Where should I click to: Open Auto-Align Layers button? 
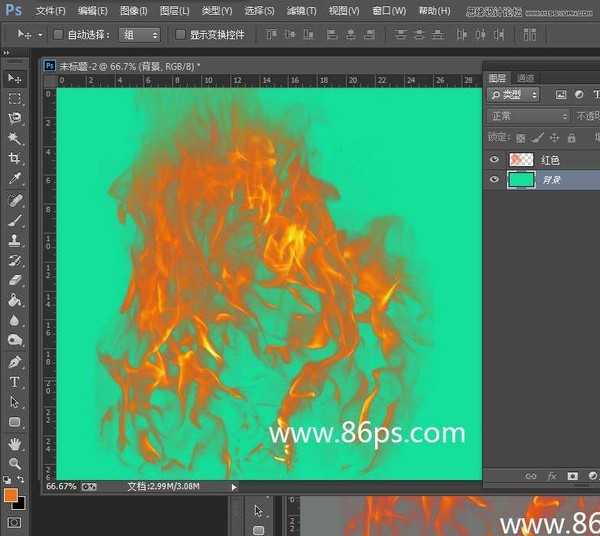tap(529, 35)
